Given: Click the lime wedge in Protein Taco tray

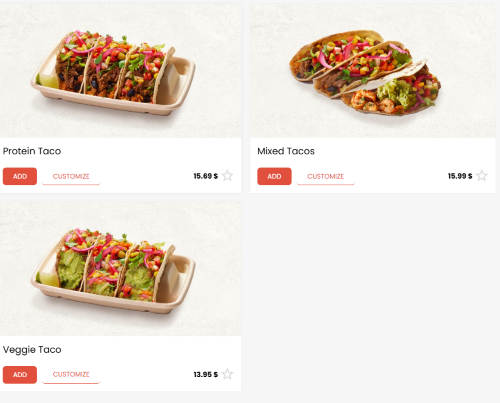Looking at the screenshot, I should (47, 81).
